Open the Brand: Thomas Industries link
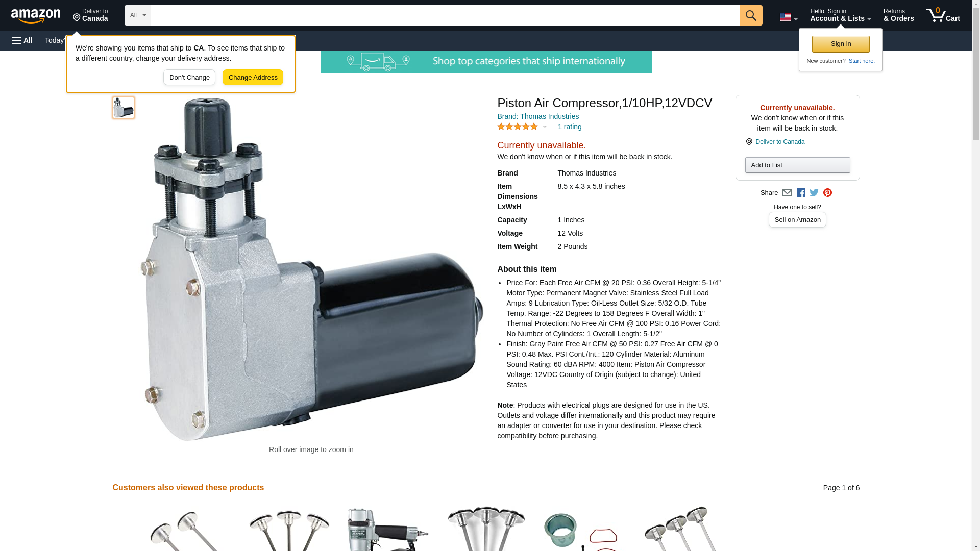Viewport: 980px width, 551px height. pyautogui.click(x=537, y=116)
